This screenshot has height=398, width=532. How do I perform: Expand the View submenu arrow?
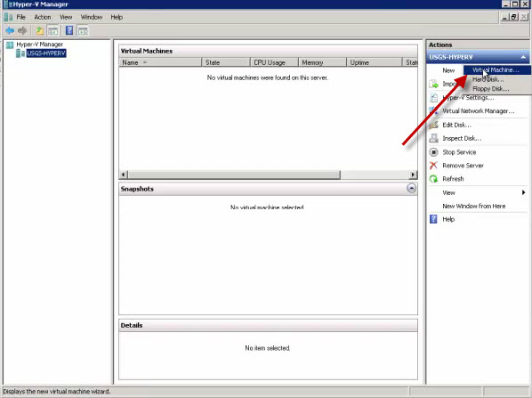coord(523,192)
